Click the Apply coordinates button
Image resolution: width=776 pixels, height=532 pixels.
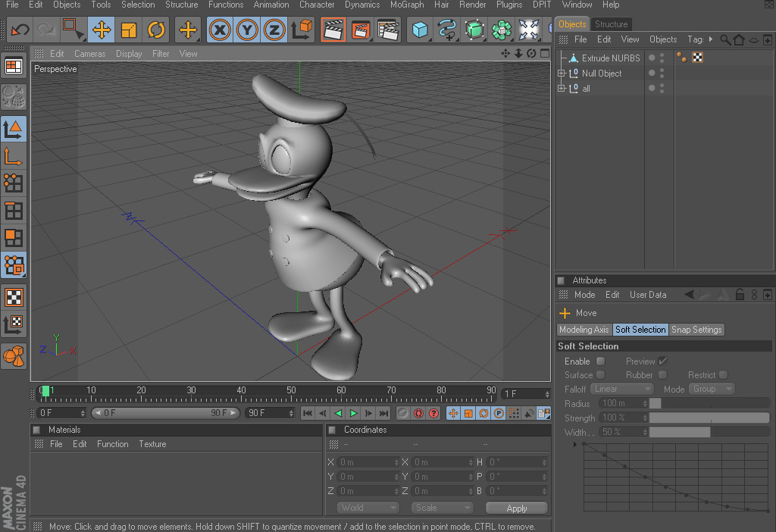(x=517, y=509)
